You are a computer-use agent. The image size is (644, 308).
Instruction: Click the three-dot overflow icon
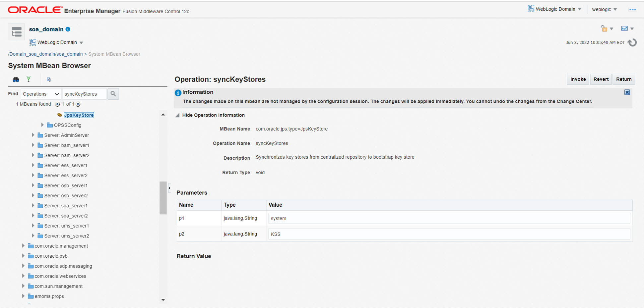(x=632, y=9)
